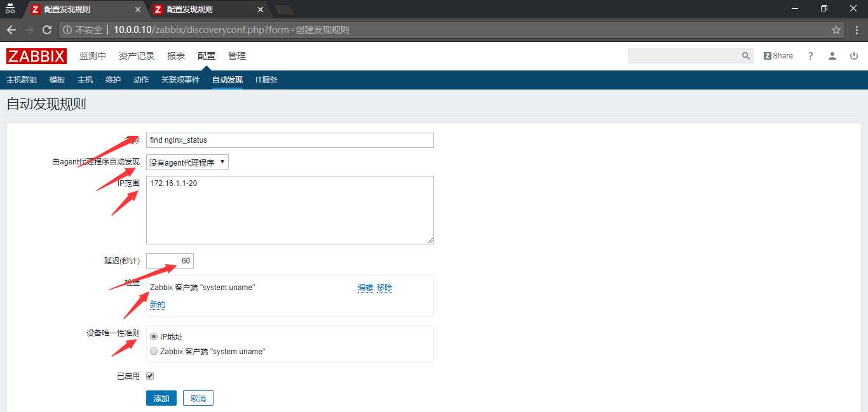Click the browser forward arrow
Image resolution: width=868 pixels, height=412 pixels.
pyautogui.click(x=29, y=30)
